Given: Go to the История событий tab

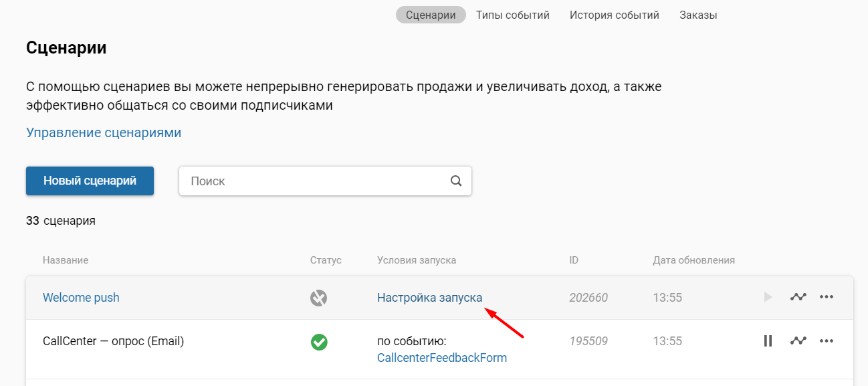Looking at the screenshot, I should [x=614, y=15].
